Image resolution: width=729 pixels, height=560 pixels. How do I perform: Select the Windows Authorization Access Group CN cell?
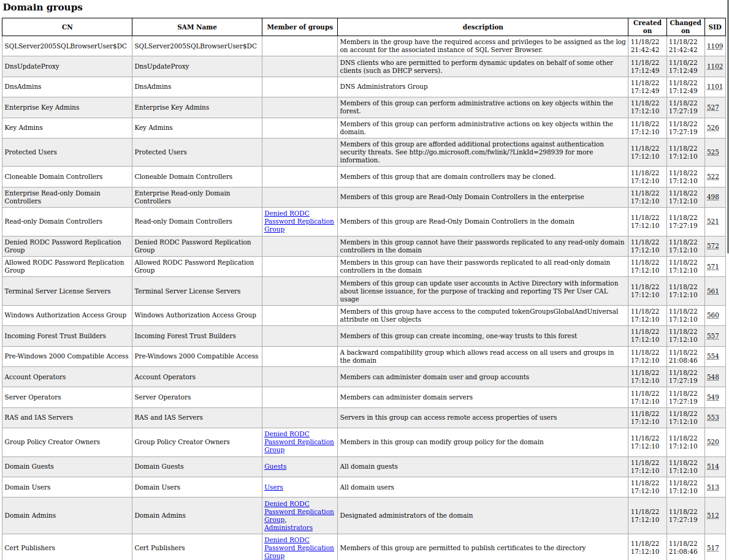67,315
